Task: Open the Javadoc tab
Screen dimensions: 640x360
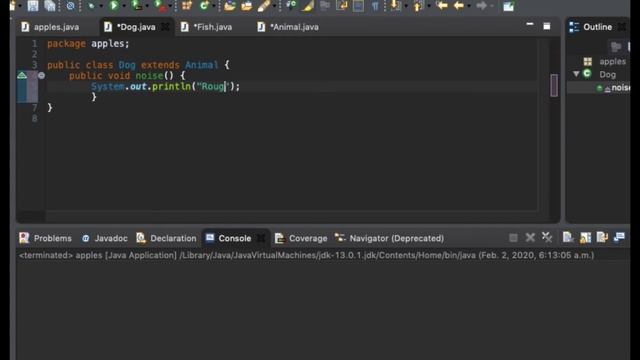Action: pos(104,238)
